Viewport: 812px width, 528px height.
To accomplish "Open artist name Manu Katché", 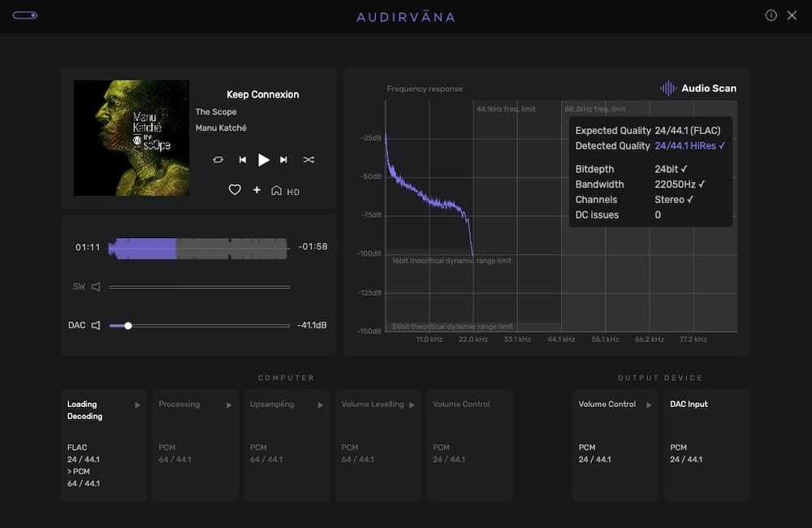I will click(221, 128).
